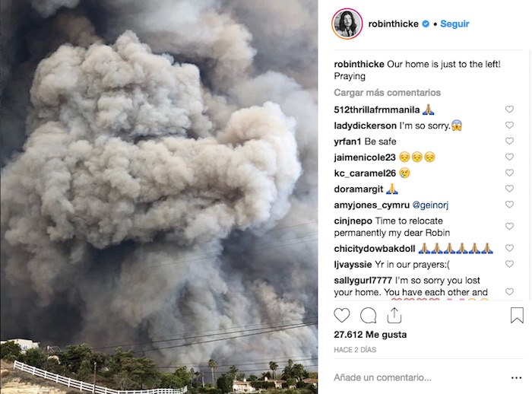Like the comment by yrfan1
This screenshot has width=532, height=394.
[x=509, y=141]
